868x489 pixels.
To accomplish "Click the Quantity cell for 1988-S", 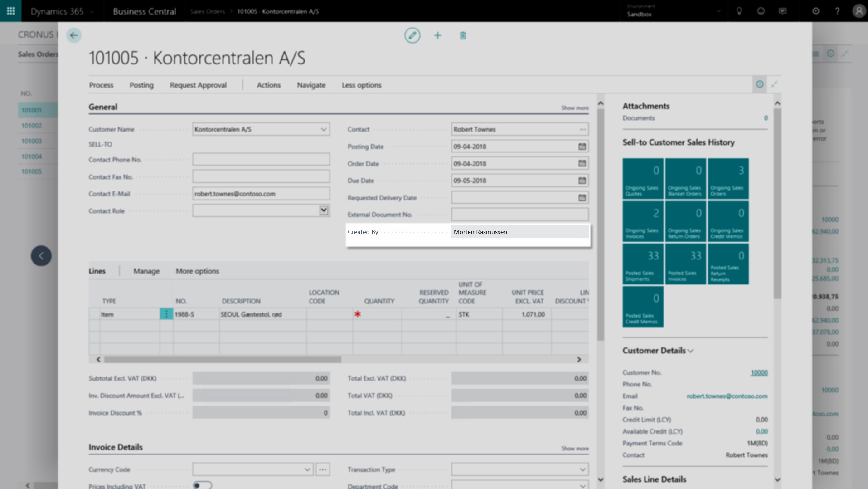I will pyautogui.click(x=377, y=314).
